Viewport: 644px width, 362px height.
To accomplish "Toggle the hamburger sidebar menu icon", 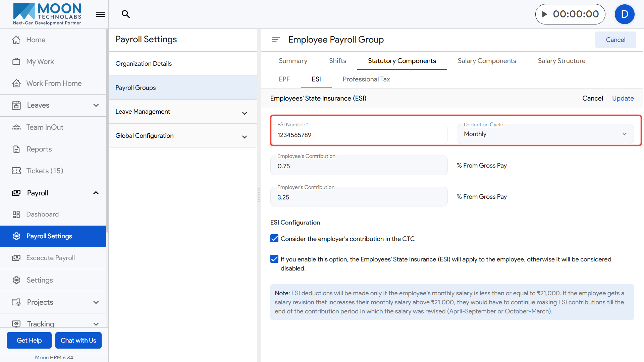I will click(100, 14).
